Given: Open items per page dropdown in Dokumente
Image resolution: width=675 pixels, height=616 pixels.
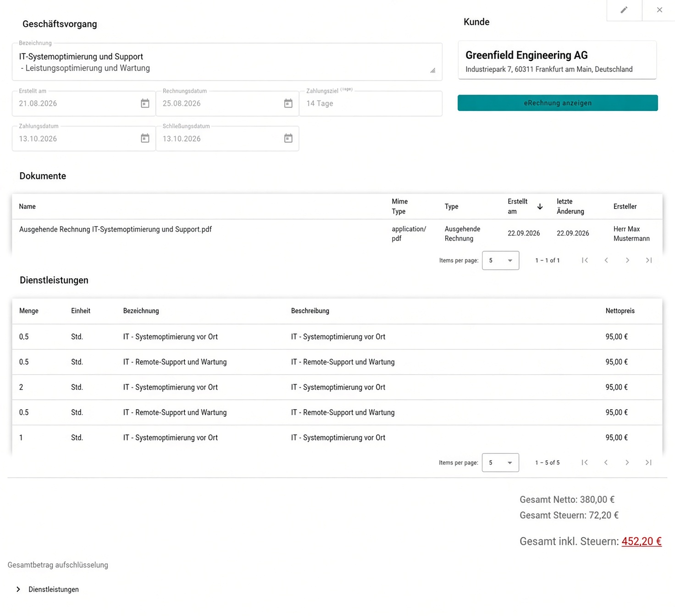Looking at the screenshot, I should coord(501,260).
